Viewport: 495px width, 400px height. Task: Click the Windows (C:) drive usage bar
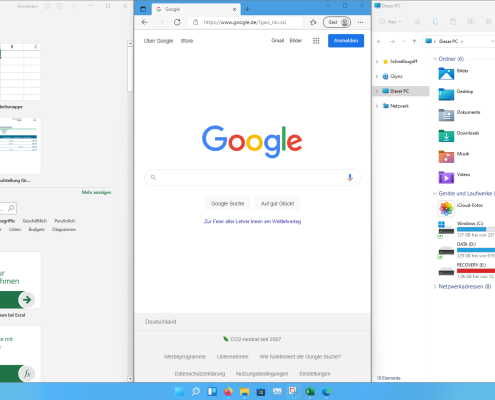pos(476,229)
